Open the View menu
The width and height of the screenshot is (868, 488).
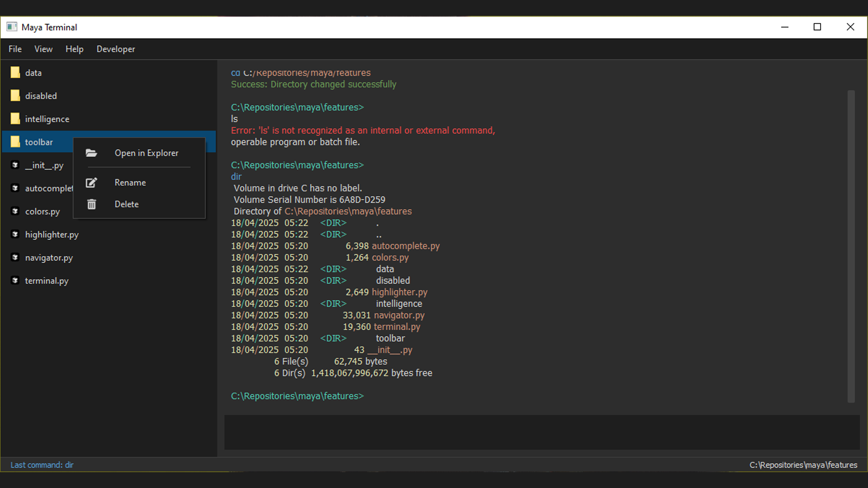pos(43,49)
